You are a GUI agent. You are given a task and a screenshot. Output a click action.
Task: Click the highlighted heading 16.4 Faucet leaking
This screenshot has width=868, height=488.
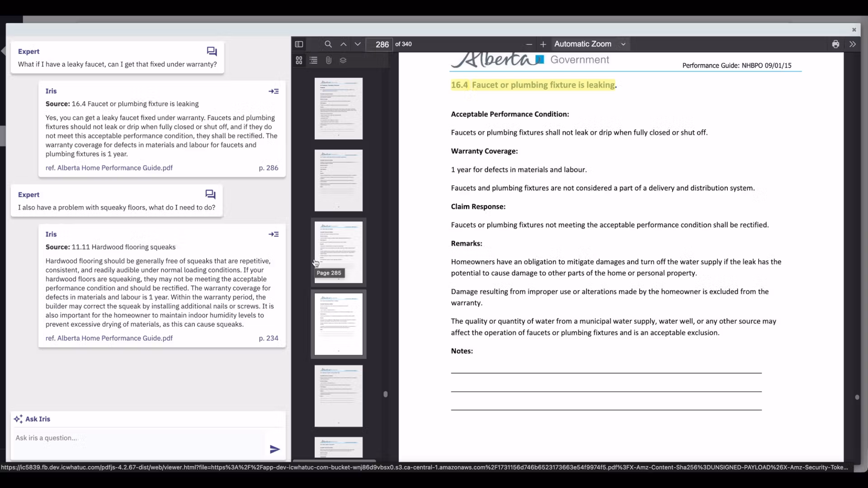coord(533,85)
